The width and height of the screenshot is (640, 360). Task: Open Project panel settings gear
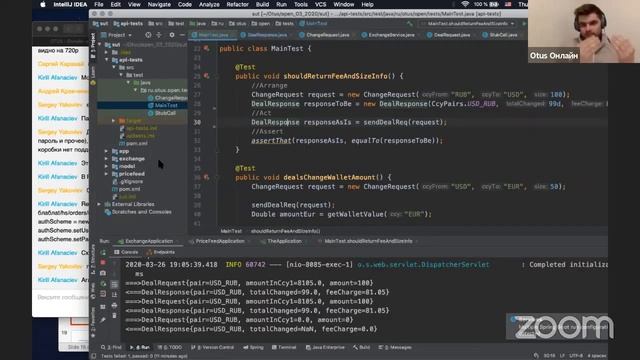(x=172, y=35)
